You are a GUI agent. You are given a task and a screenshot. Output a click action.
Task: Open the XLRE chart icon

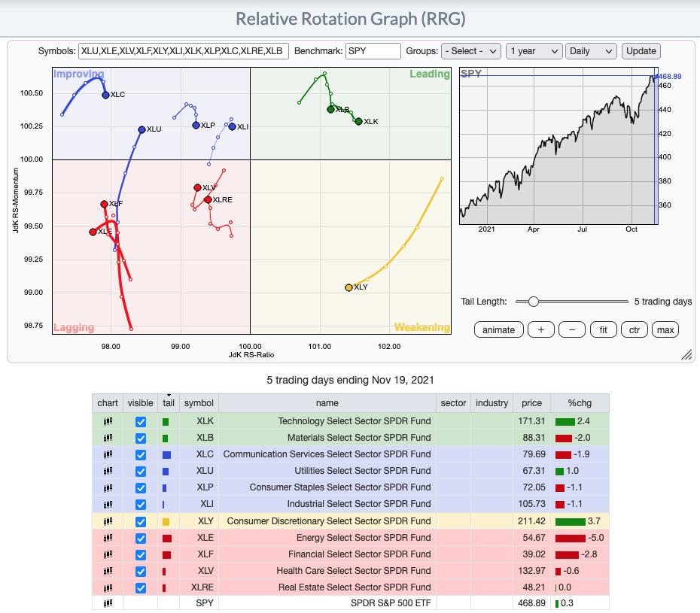click(108, 587)
